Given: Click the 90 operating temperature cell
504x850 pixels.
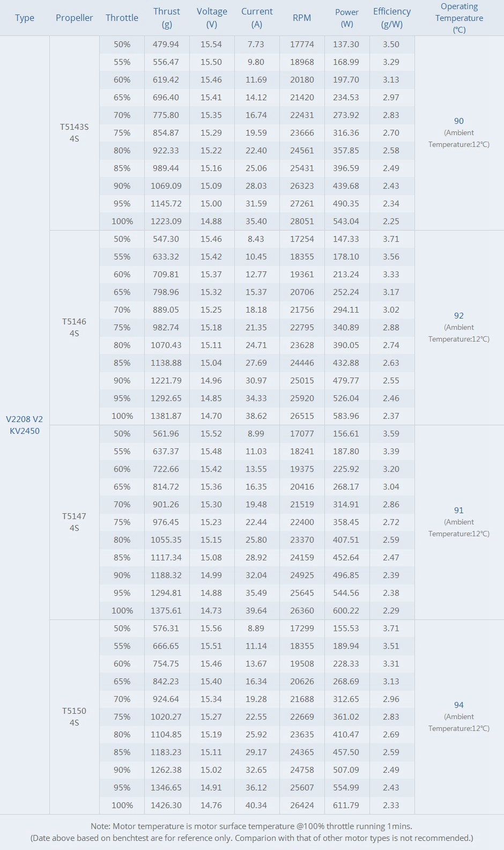Looking at the screenshot, I should [459, 121].
